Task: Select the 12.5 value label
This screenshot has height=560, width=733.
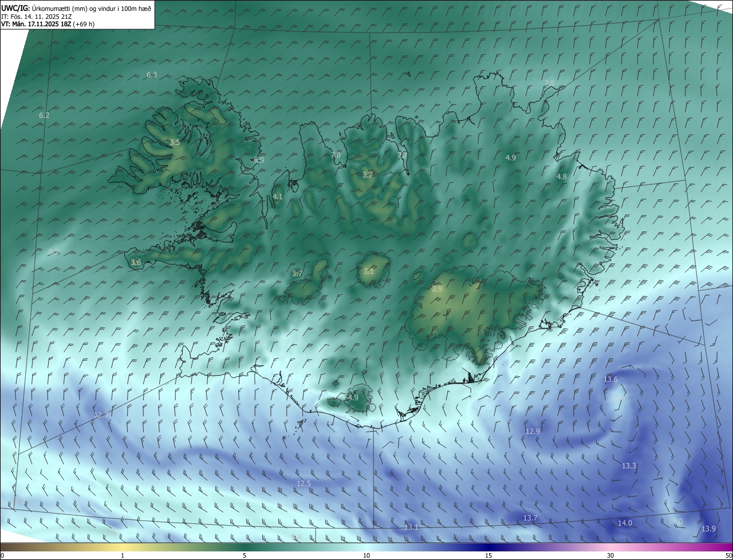Action: click(304, 484)
